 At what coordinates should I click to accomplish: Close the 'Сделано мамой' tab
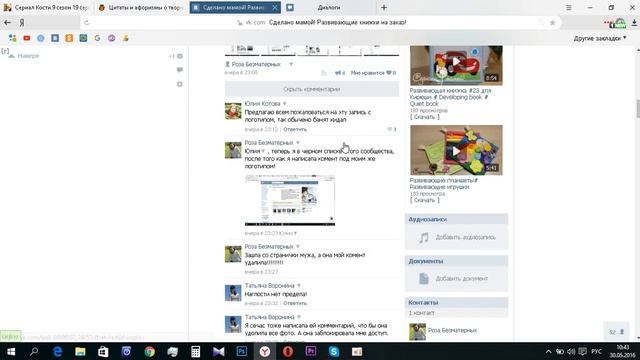pyautogui.click(x=275, y=7)
